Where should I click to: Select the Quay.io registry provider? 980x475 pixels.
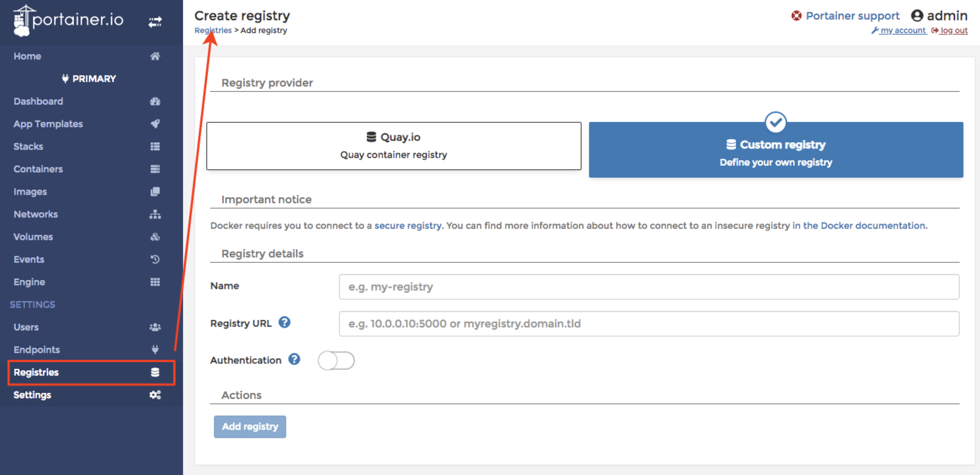393,146
